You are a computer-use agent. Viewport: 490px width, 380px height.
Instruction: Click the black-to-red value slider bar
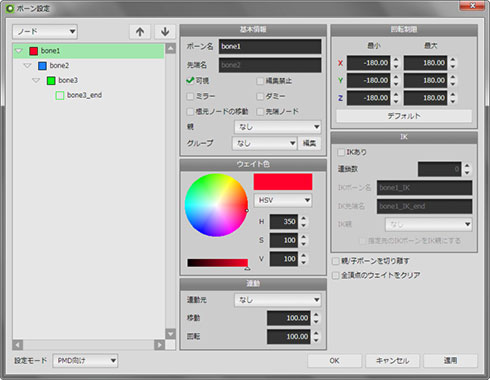(218, 263)
